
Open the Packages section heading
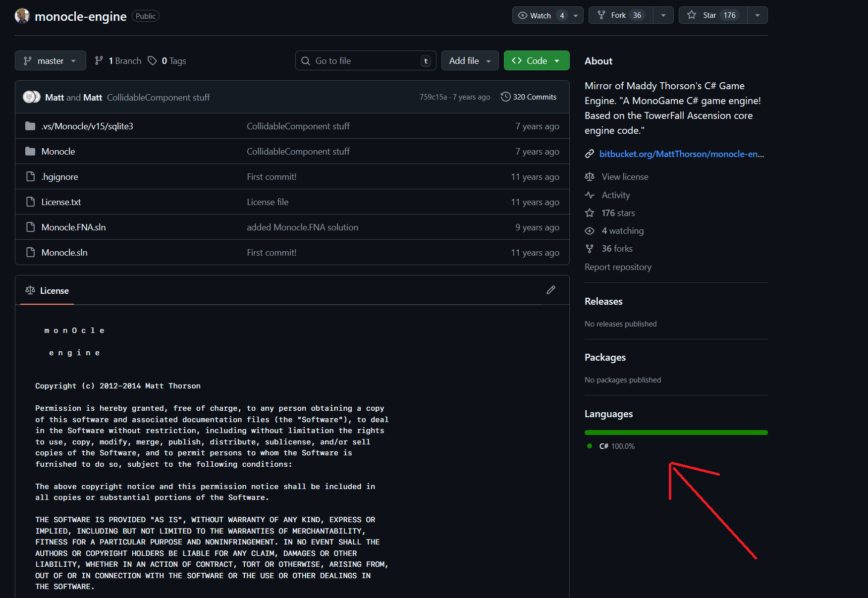click(x=605, y=357)
